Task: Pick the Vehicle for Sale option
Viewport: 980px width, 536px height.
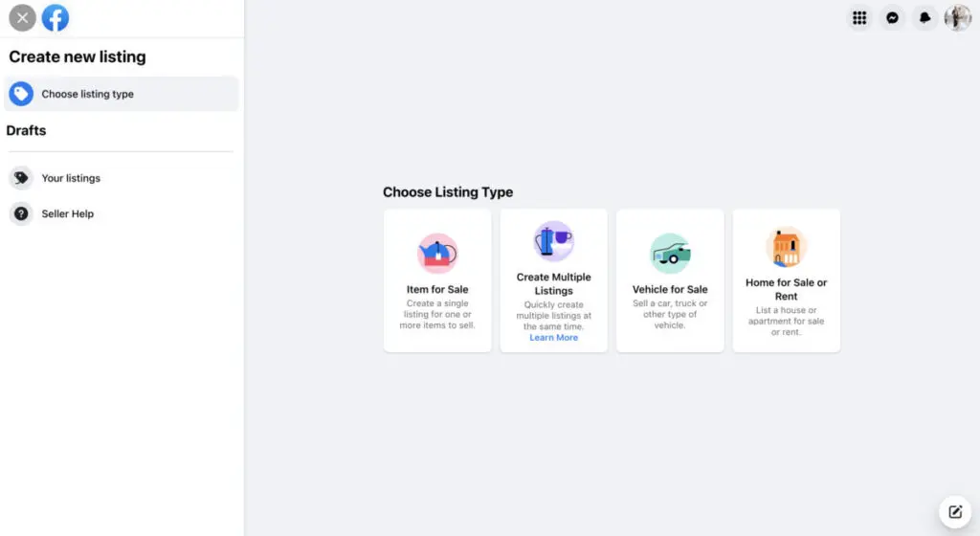Action: [x=670, y=289]
